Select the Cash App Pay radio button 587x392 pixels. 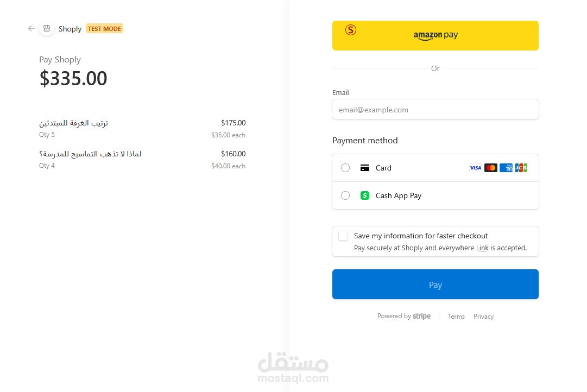(x=345, y=195)
